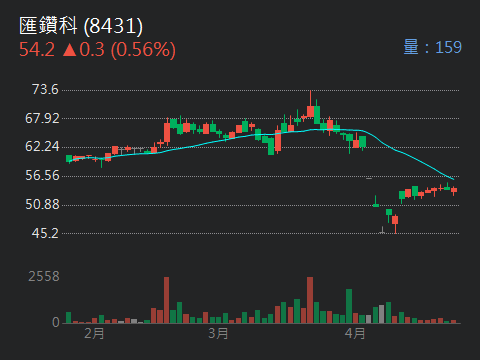This screenshot has width=480, height=360.
Task: Click the 4月 month label
Action: click(355, 333)
